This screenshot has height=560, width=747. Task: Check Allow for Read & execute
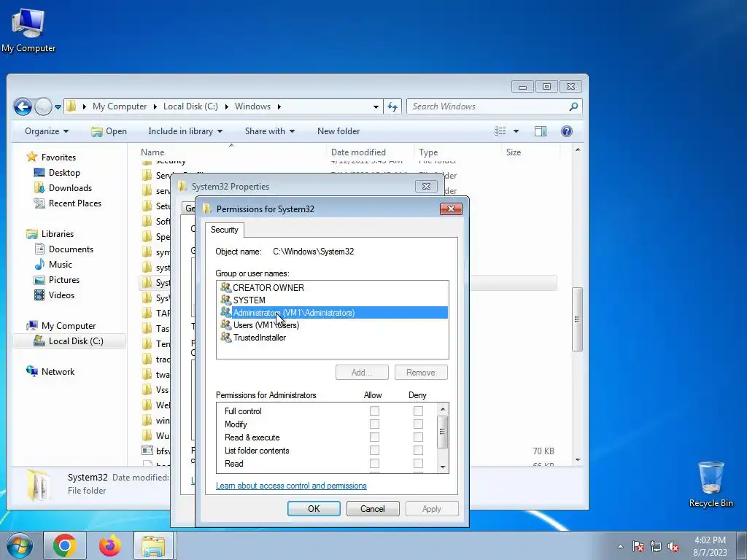[374, 437]
